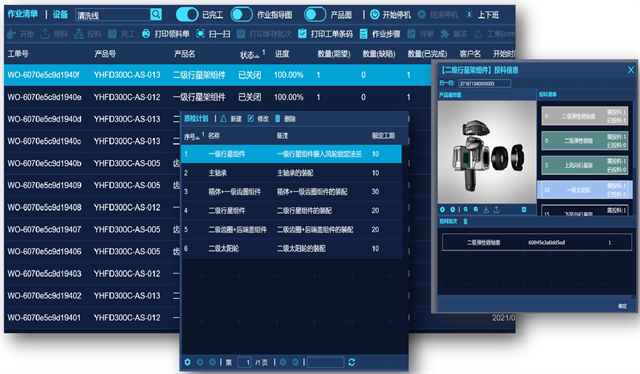
Task: Click the 解冻 puzzle icon
Action: [x=444, y=33]
